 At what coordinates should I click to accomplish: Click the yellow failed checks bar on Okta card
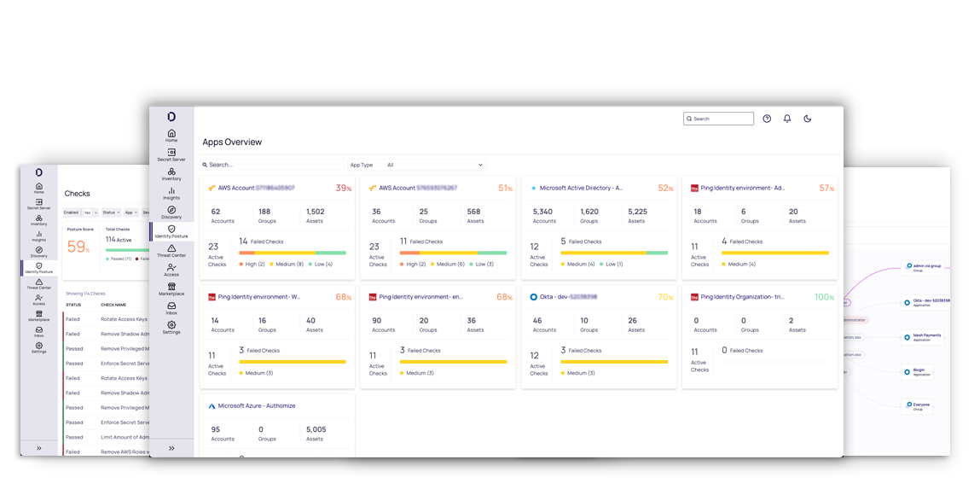pos(614,362)
